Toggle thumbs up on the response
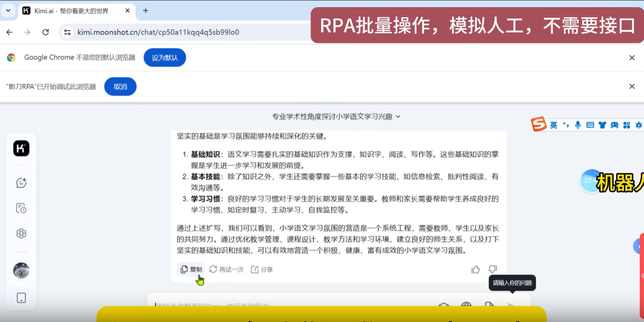 [x=476, y=270]
